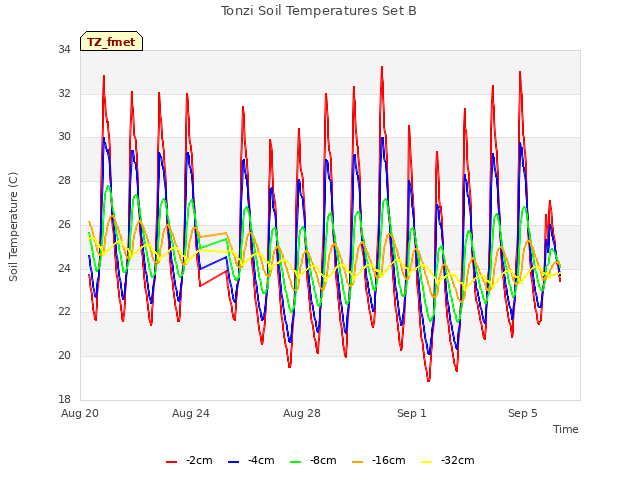Click the Soil Temperature (C) axis label
The image size is (640, 480).
click(13, 227)
